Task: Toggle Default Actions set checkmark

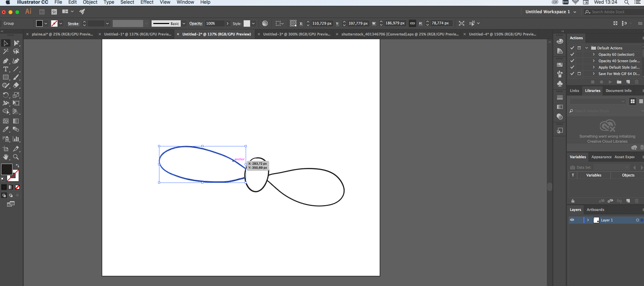Action: click(572, 48)
